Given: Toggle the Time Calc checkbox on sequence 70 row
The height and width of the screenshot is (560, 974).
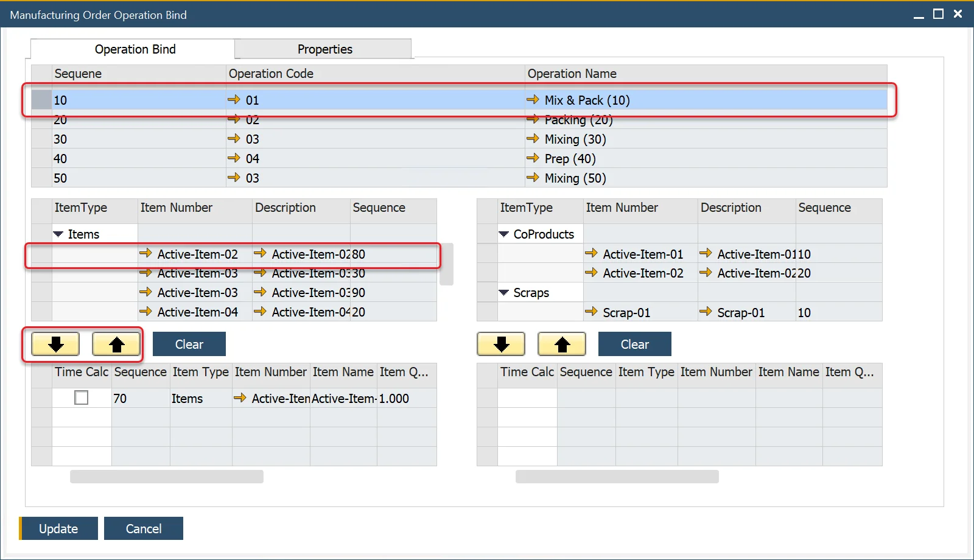Looking at the screenshot, I should [x=81, y=397].
